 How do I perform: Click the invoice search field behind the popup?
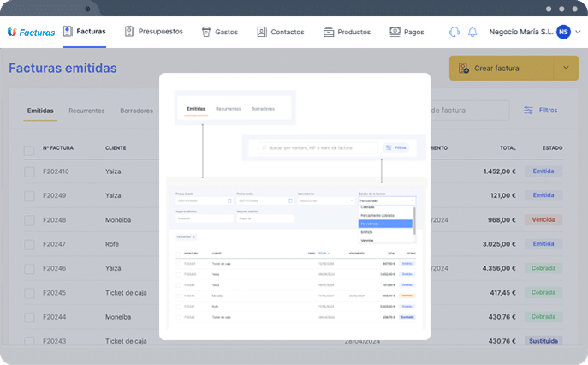pyautogui.click(x=470, y=111)
